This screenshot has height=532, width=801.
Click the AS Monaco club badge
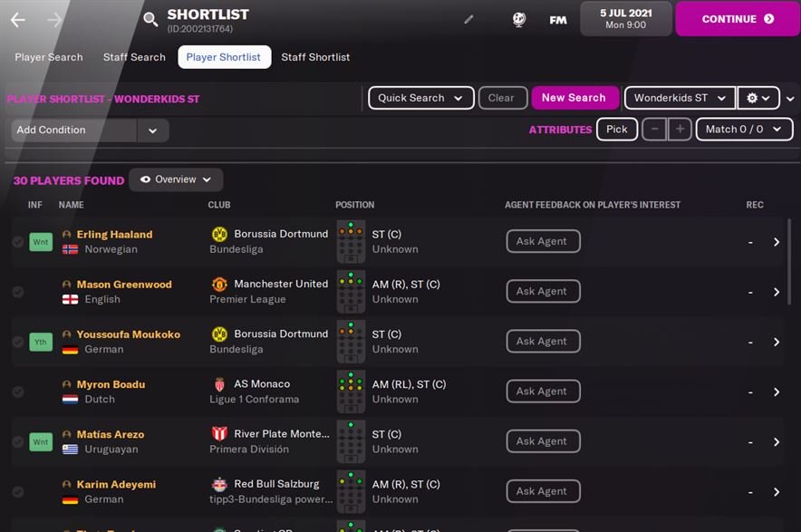pyautogui.click(x=219, y=384)
